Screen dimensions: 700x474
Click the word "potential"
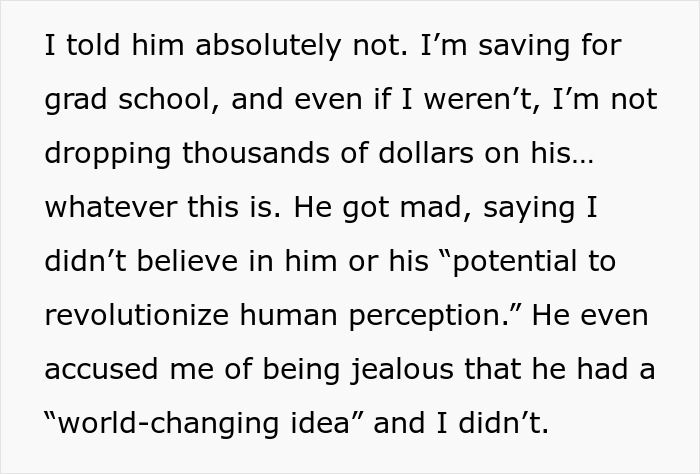coord(515,262)
